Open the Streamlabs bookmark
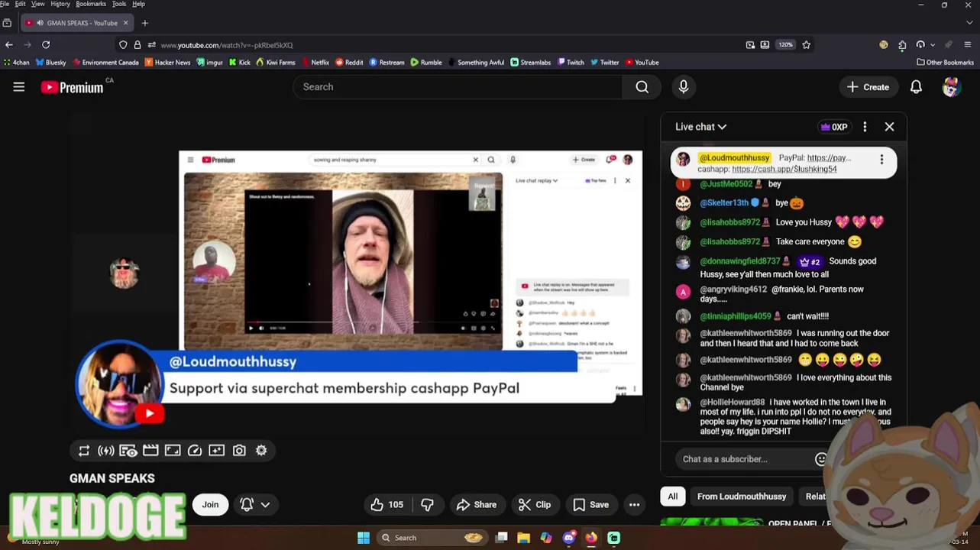This screenshot has height=550, width=980. [531, 63]
